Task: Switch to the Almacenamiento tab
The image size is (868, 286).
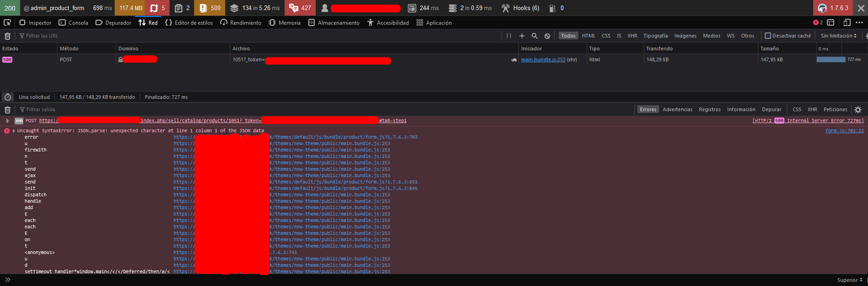Action: pyautogui.click(x=333, y=22)
